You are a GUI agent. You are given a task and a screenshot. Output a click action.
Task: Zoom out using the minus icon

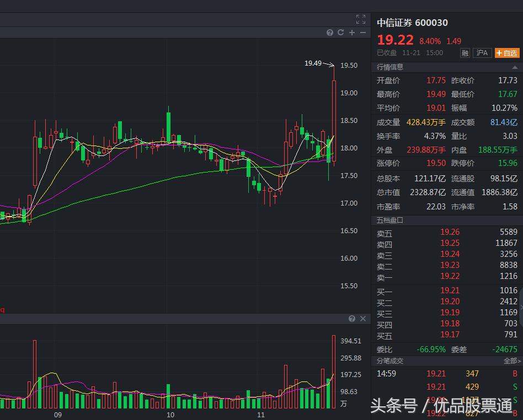[362, 33]
